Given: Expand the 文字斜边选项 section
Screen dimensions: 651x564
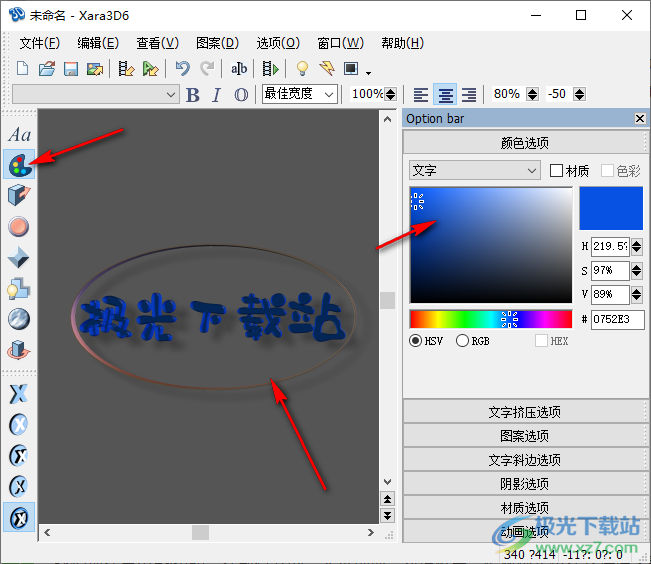Looking at the screenshot, I should pos(524,460).
